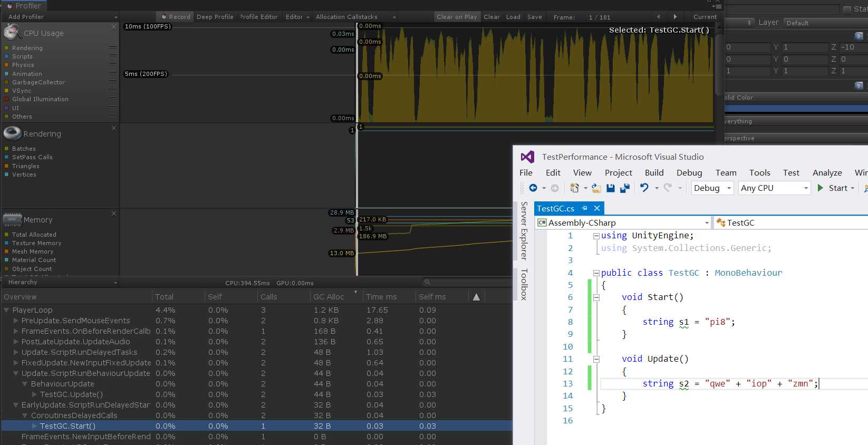This screenshot has width=868, height=445.
Task: Select the TestGC.Start() hierarchy row
Action: [257, 426]
